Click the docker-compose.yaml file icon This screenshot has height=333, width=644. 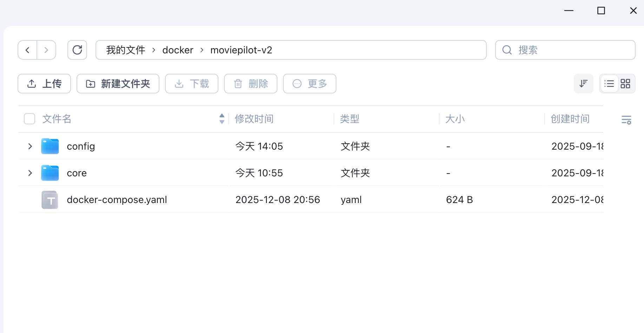pyautogui.click(x=50, y=200)
